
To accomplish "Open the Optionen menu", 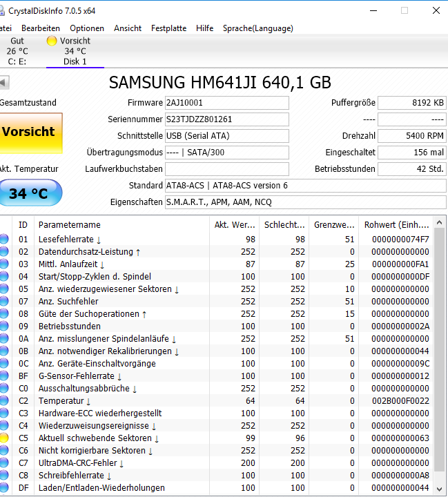I will (87, 28).
